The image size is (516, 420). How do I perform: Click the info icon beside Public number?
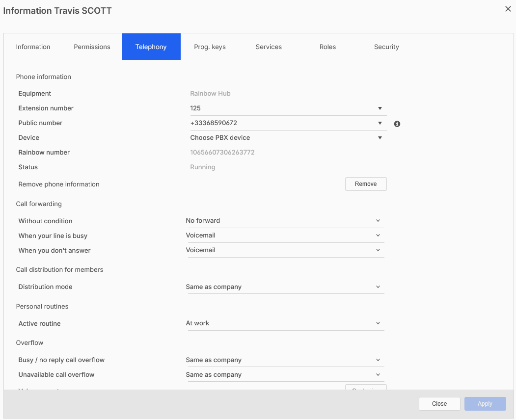[397, 124]
